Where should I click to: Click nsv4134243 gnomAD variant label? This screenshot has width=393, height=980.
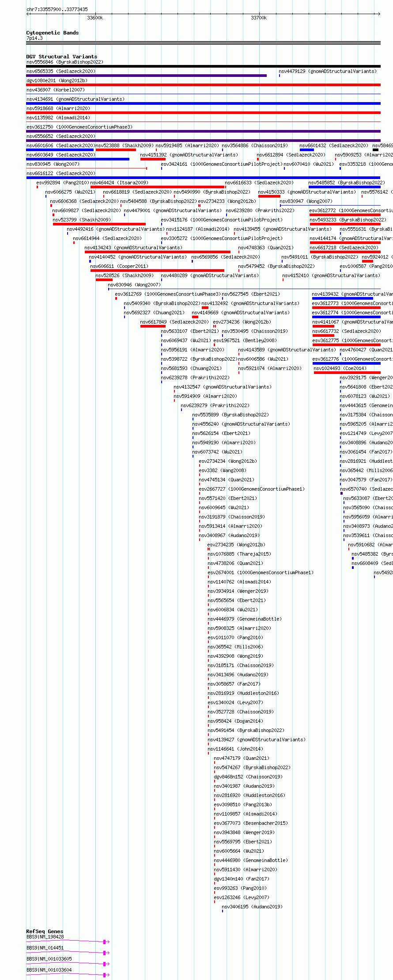(x=133, y=248)
